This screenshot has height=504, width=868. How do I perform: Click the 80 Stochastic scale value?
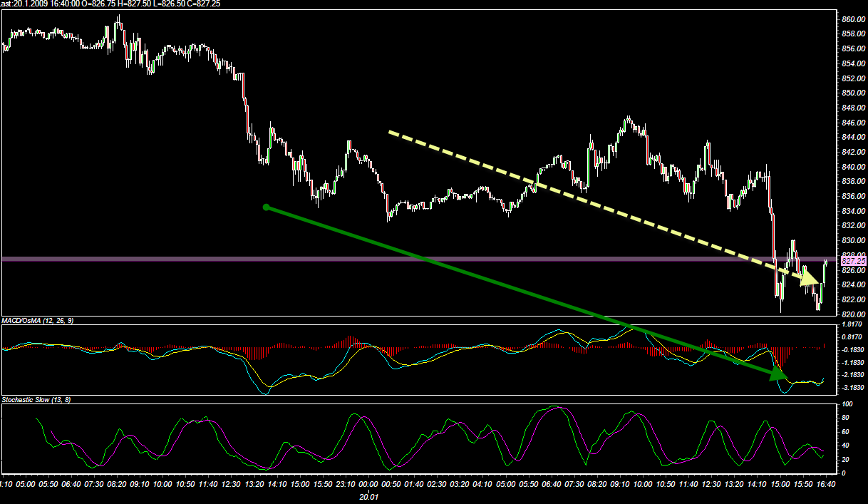pyautogui.click(x=846, y=418)
